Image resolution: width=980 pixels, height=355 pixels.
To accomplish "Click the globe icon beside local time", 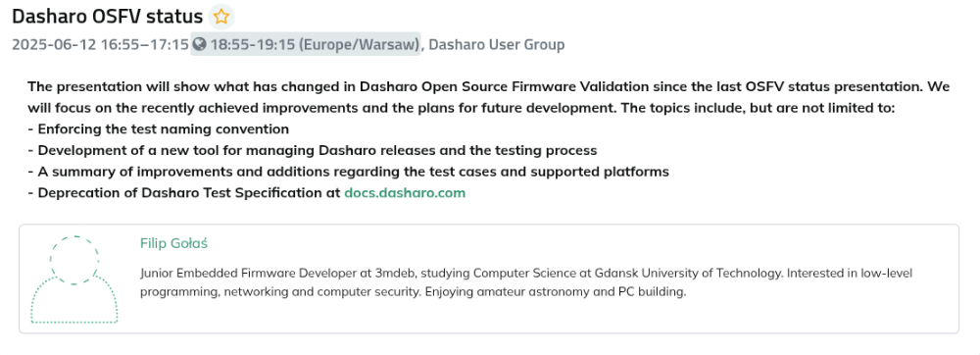I will pyautogui.click(x=199, y=44).
